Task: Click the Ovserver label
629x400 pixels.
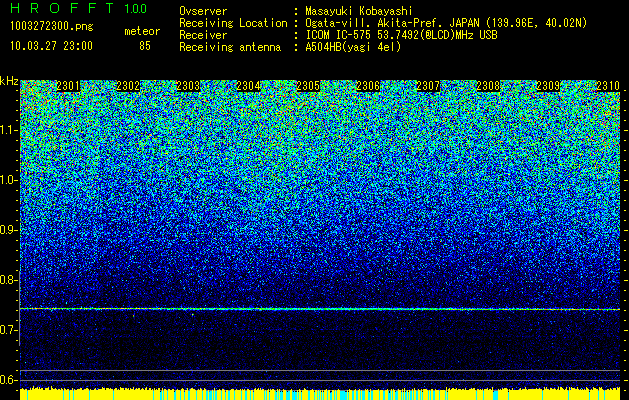Action: tap(203, 11)
